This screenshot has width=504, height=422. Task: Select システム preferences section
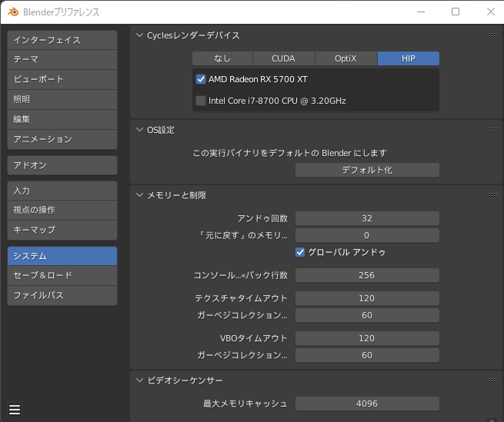62,256
